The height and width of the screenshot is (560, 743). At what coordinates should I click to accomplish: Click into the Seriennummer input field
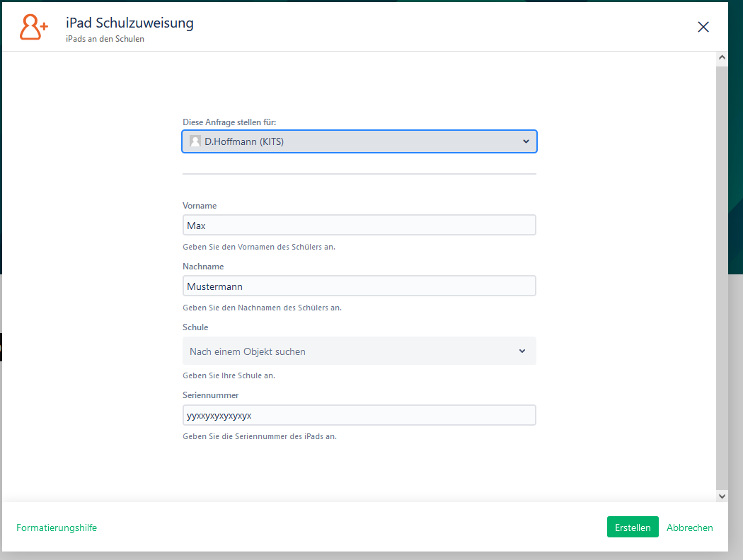coord(359,415)
